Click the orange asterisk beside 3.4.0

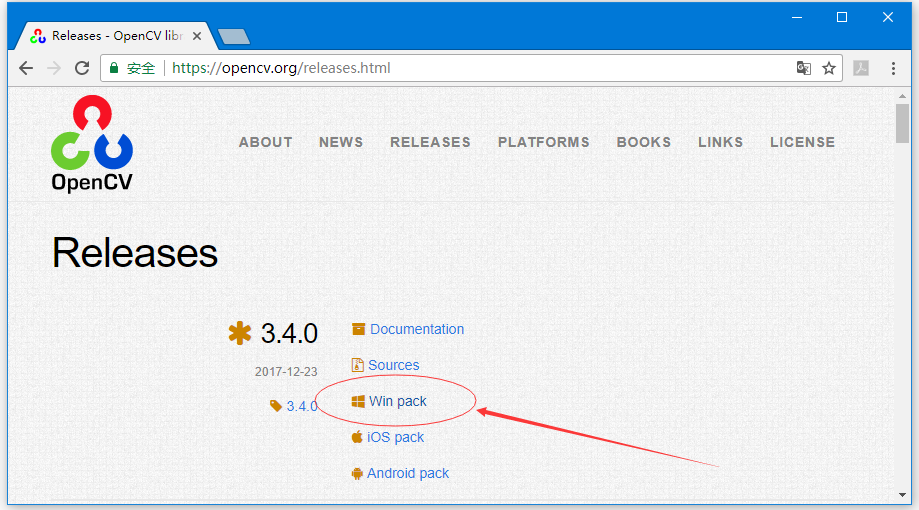pos(240,333)
